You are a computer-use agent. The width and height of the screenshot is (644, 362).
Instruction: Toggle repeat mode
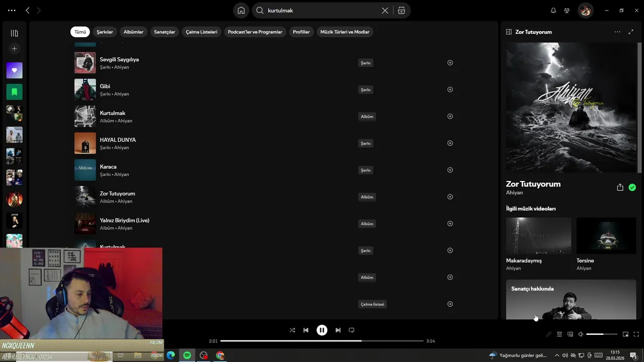[x=352, y=330]
